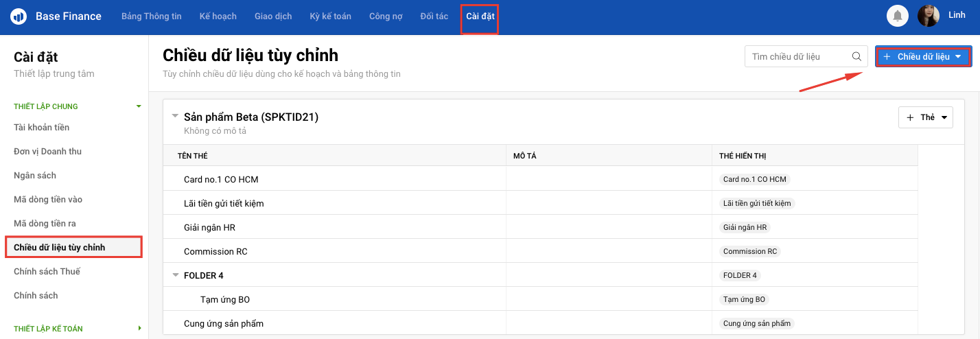The height and width of the screenshot is (339, 980).
Task: Collapse the Sản phẩm Beta section
Action: 175,116
